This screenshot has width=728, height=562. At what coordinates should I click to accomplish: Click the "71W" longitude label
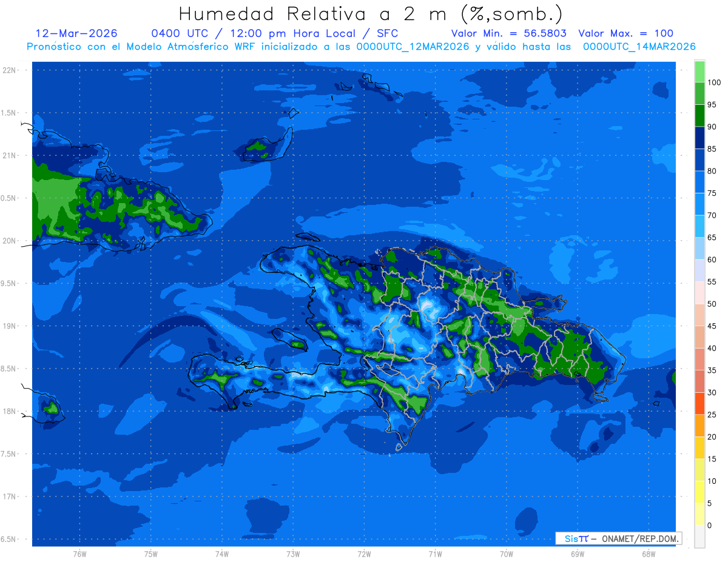(x=435, y=554)
